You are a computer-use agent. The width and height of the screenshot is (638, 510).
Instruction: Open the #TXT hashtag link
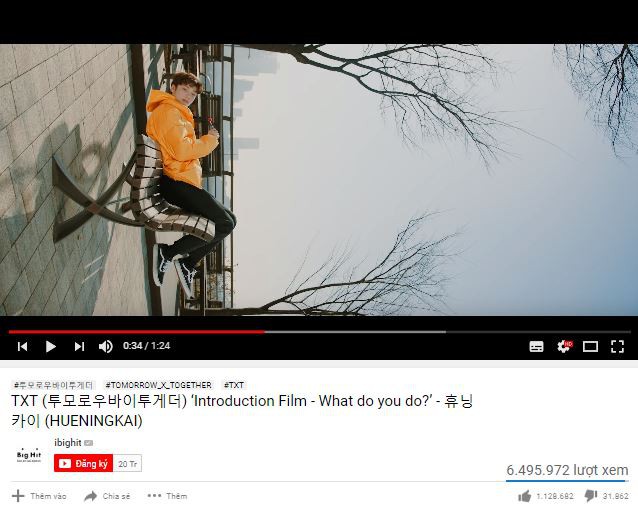click(x=234, y=385)
